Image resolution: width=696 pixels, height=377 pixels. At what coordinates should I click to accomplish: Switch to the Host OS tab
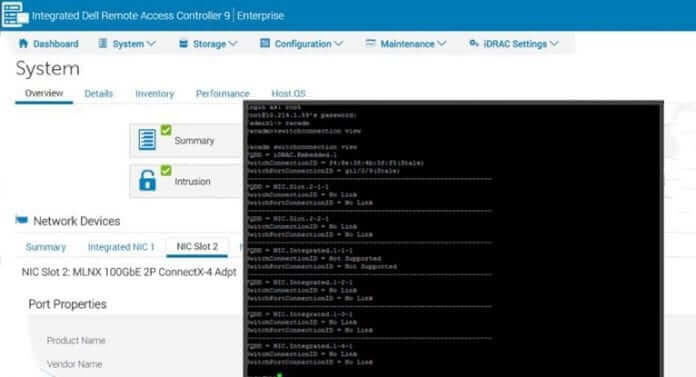(289, 94)
